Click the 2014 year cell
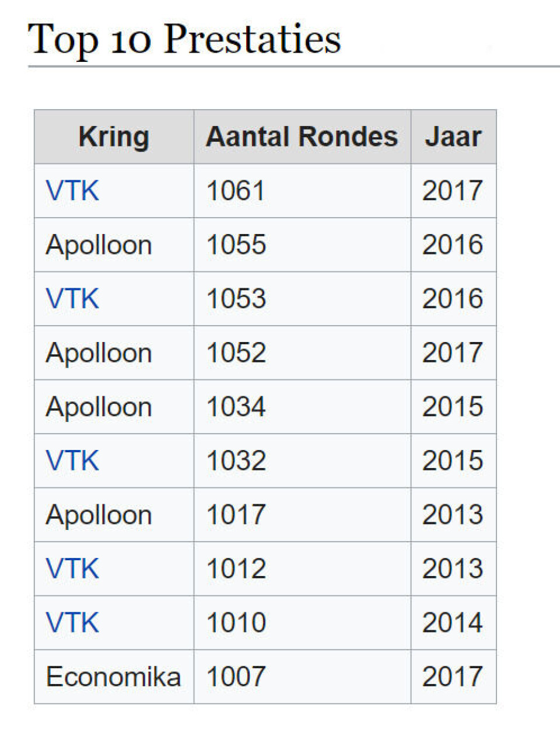 pyautogui.click(x=453, y=623)
